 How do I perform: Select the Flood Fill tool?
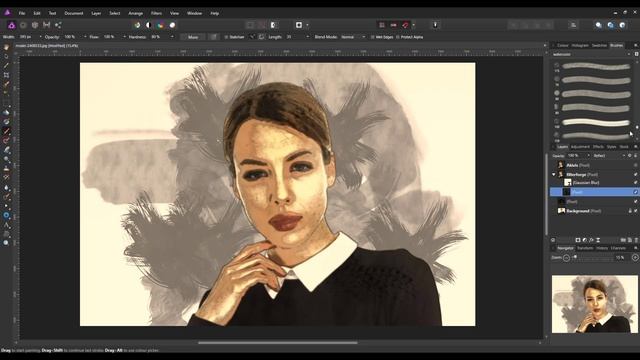(x=6, y=112)
